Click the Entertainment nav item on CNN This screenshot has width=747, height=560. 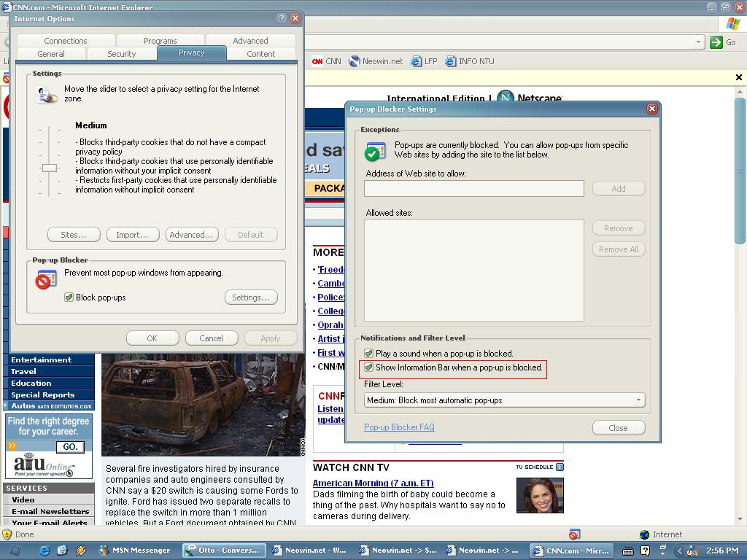coord(49,359)
